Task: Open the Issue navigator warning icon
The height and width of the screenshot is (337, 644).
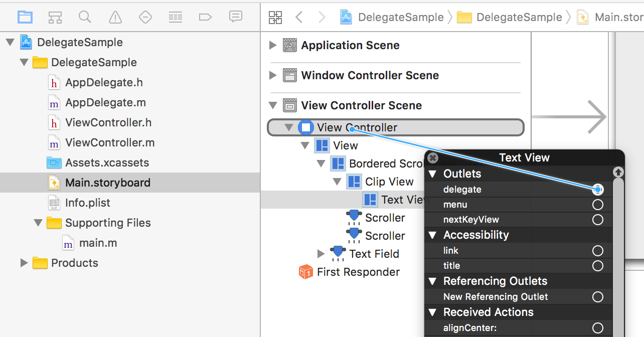Action: pos(115,17)
